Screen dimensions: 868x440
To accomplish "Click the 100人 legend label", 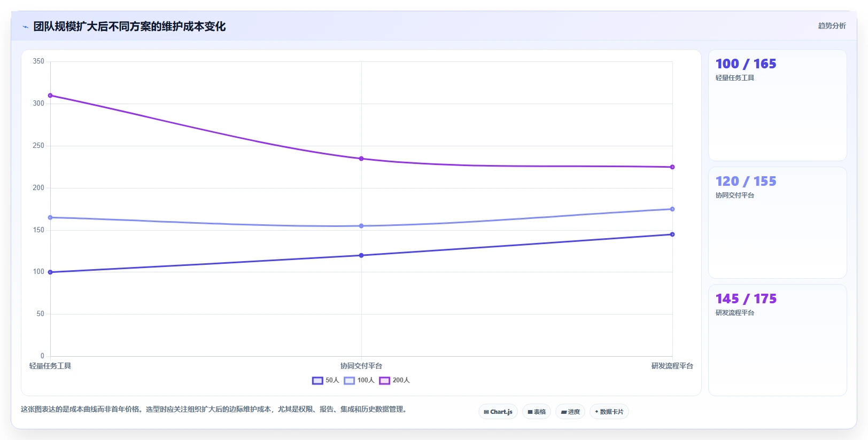I will 366,380.
